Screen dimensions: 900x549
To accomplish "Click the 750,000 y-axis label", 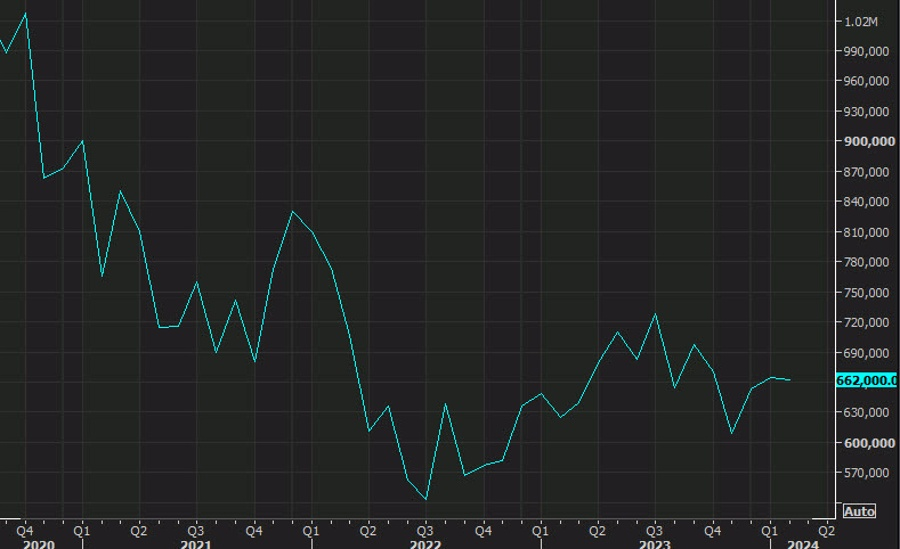I will [866, 292].
